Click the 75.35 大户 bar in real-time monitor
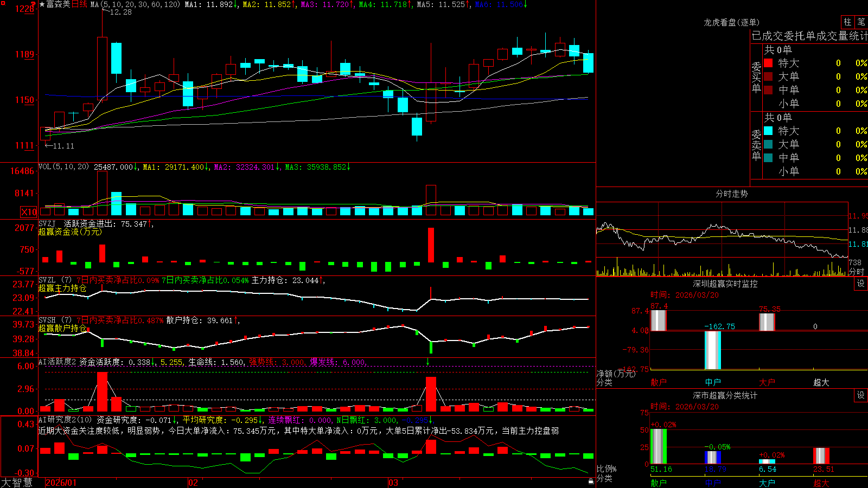The height and width of the screenshot is (488, 868). (x=767, y=322)
